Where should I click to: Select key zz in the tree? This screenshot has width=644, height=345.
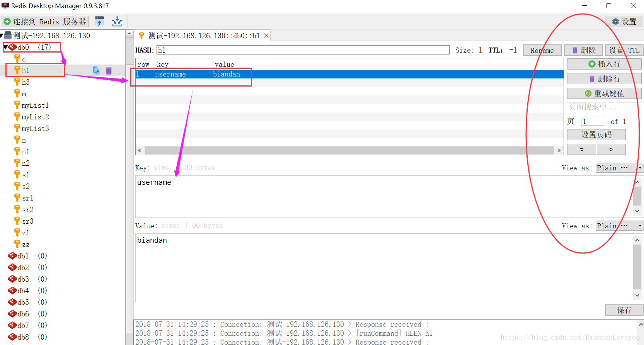coord(26,245)
